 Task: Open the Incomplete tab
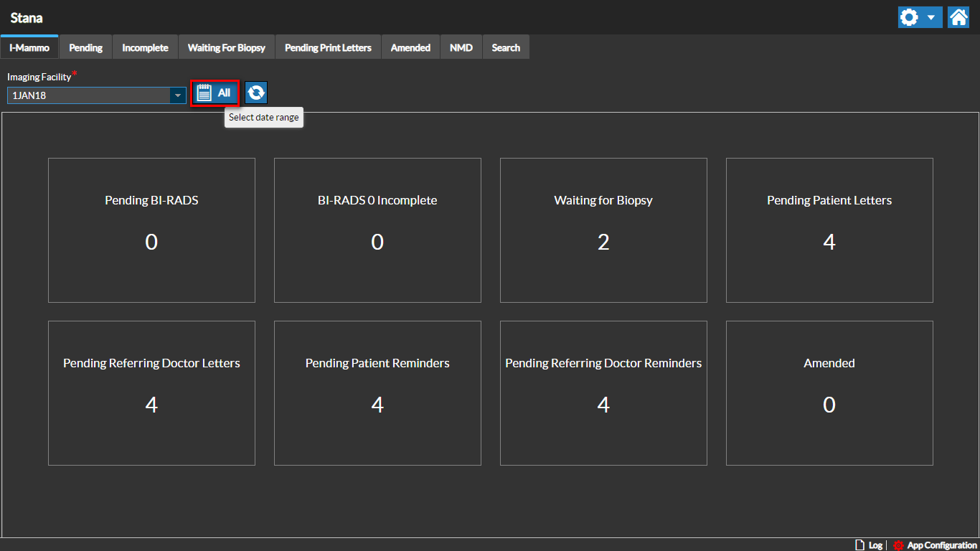(145, 47)
